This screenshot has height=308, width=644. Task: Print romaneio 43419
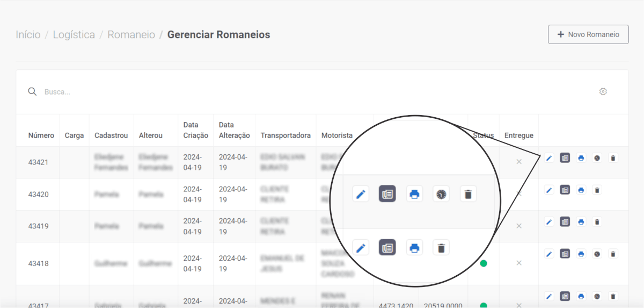tap(581, 221)
